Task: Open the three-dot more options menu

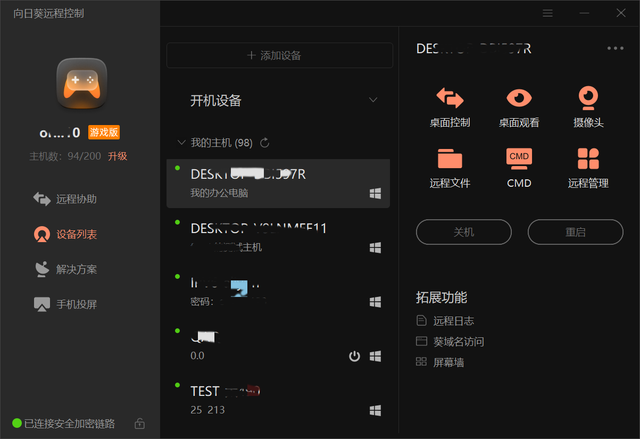Action: click(615, 48)
